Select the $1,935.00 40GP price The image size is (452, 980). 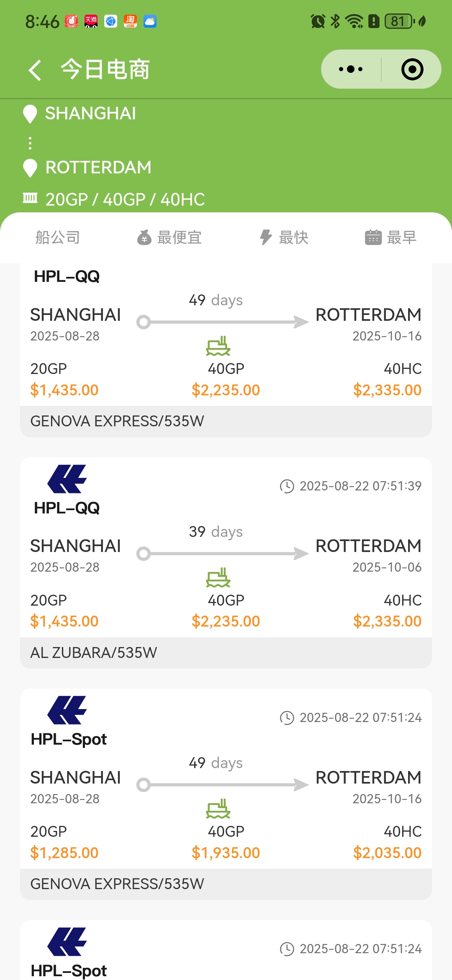tap(226, 853)
